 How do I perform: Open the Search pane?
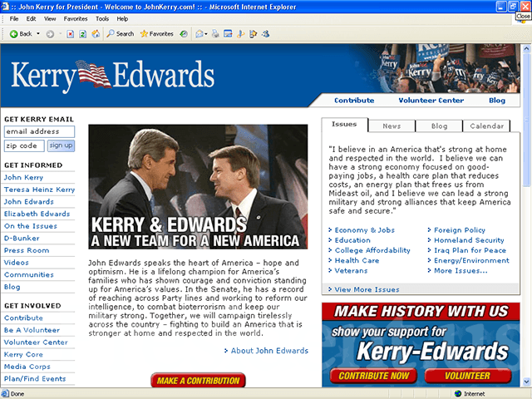[121, 34]
